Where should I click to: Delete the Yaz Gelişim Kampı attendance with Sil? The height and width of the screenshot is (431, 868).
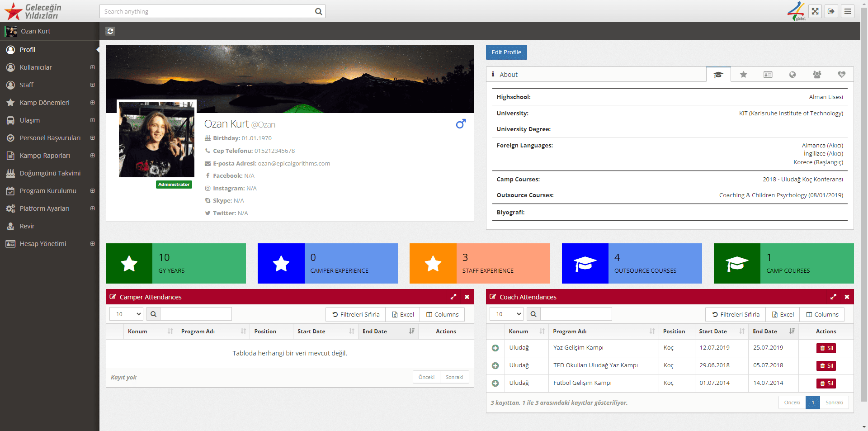[x=826, y=348]
